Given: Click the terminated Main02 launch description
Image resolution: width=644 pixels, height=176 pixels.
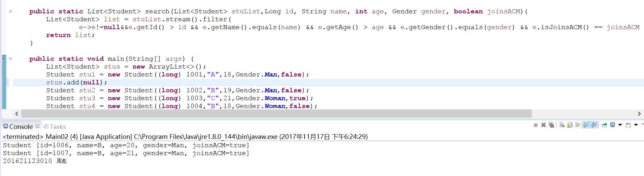Looking at the screenshot, I should (185, 137).
